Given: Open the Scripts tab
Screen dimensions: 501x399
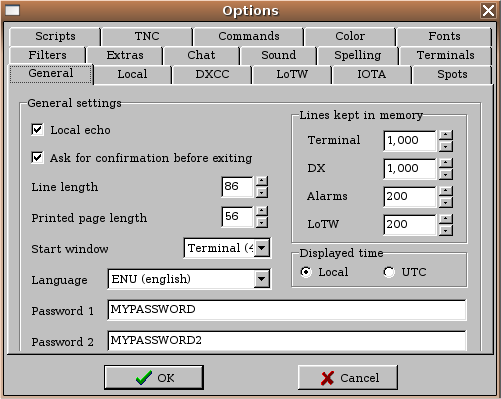Looking at the screenshot, I should click(x=55, y=36).
